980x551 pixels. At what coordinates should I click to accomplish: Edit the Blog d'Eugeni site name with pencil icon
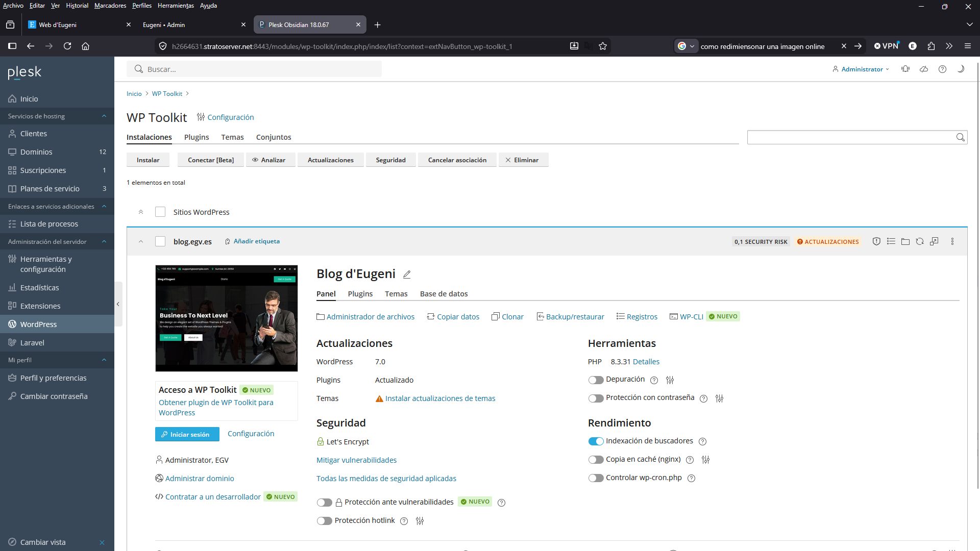[407, 274]
